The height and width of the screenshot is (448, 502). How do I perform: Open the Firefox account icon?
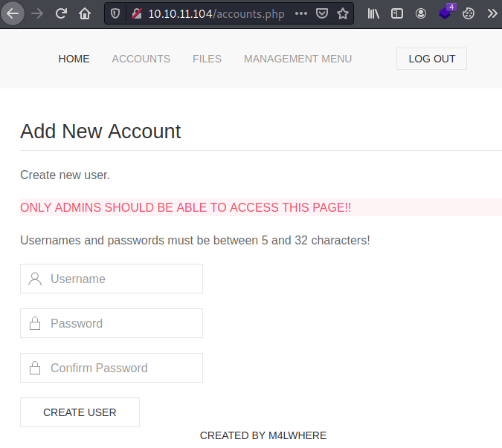coord(421,13)
